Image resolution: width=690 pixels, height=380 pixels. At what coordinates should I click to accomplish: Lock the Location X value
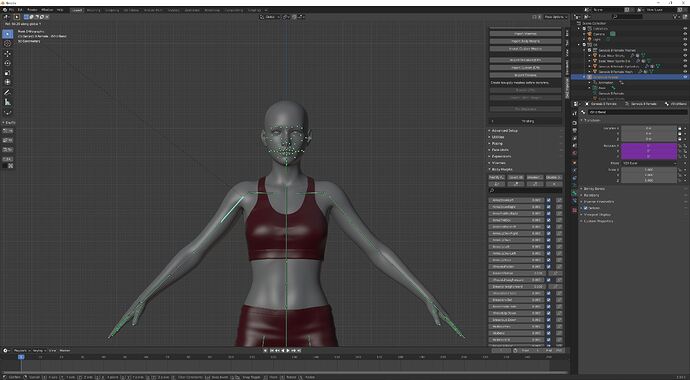680,128
